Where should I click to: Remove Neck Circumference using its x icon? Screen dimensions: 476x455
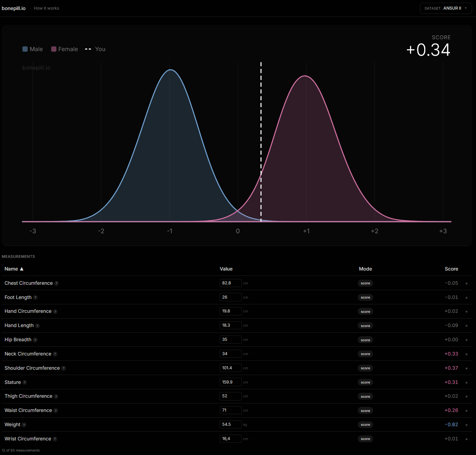pos(466,354)
